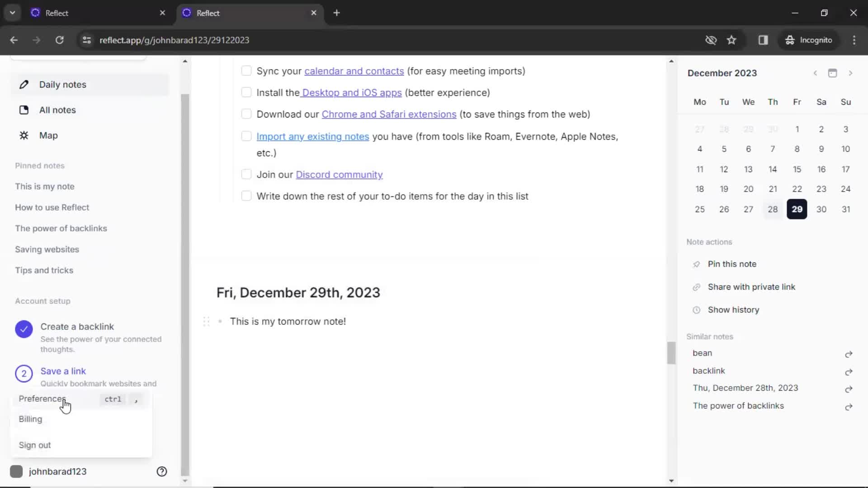Click the Map sidebar icon
This screenshot has width=868, height=488.
(24, 135)
